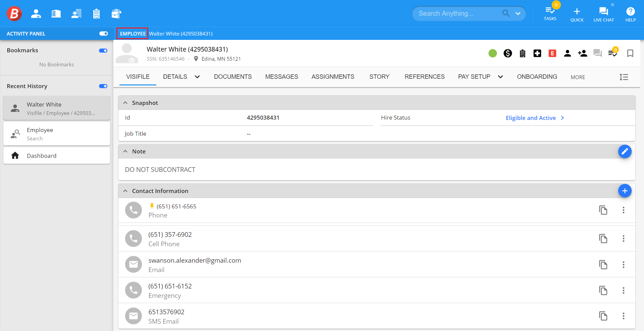Open more options for the Emergency row

coord(624,290)
